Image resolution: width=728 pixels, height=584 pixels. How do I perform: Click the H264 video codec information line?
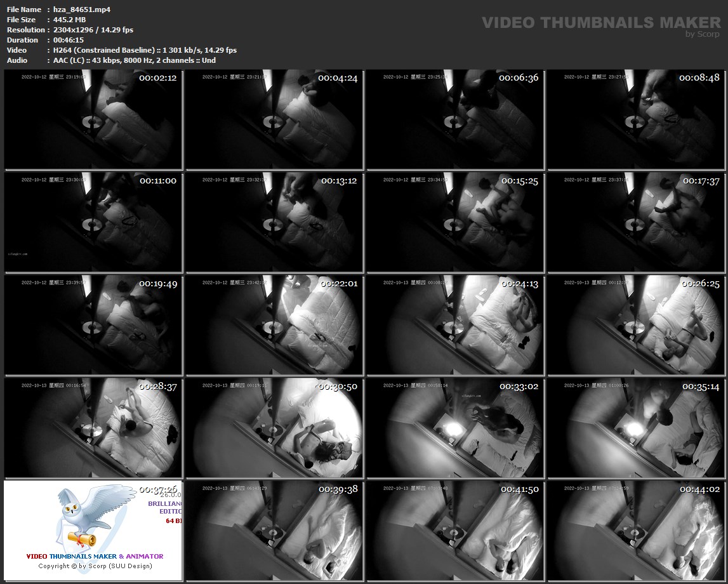coord(145,50)
